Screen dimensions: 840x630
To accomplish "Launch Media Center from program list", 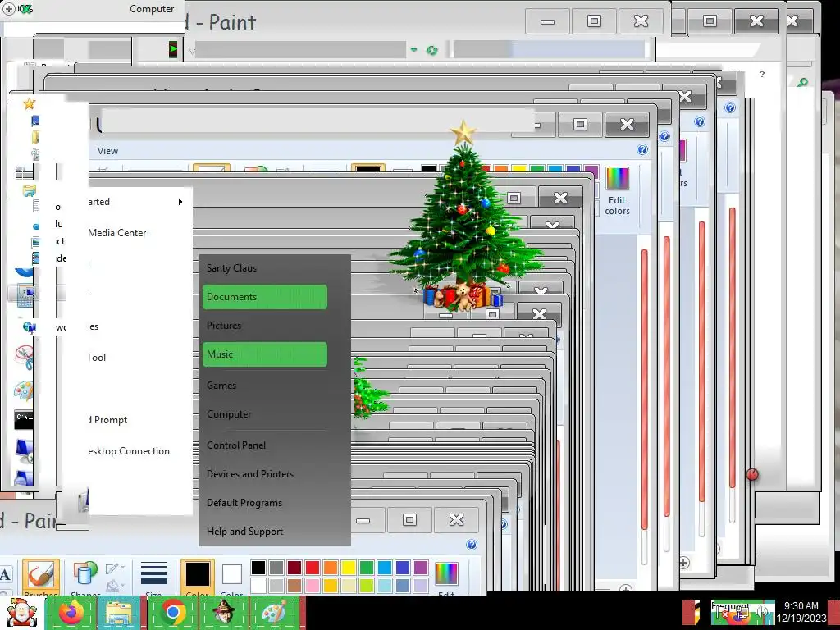I will coord(116,233).
